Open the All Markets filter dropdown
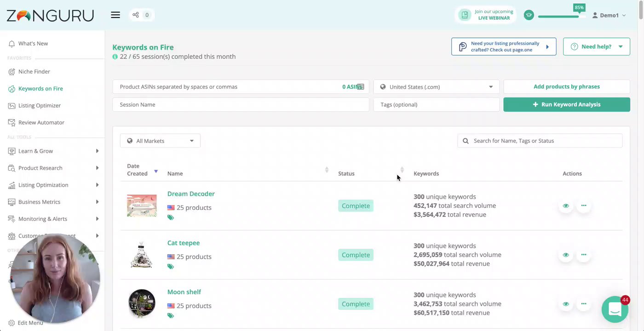 [x=160, y=141]
